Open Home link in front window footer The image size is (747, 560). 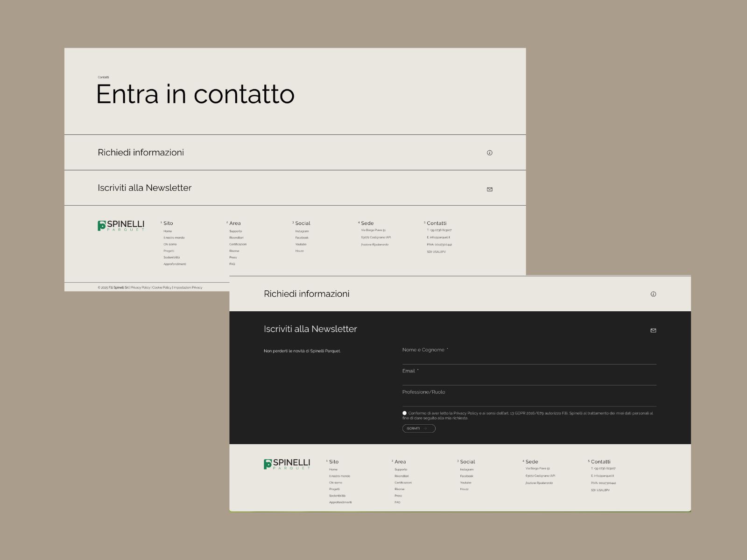[x=333, y=469]
